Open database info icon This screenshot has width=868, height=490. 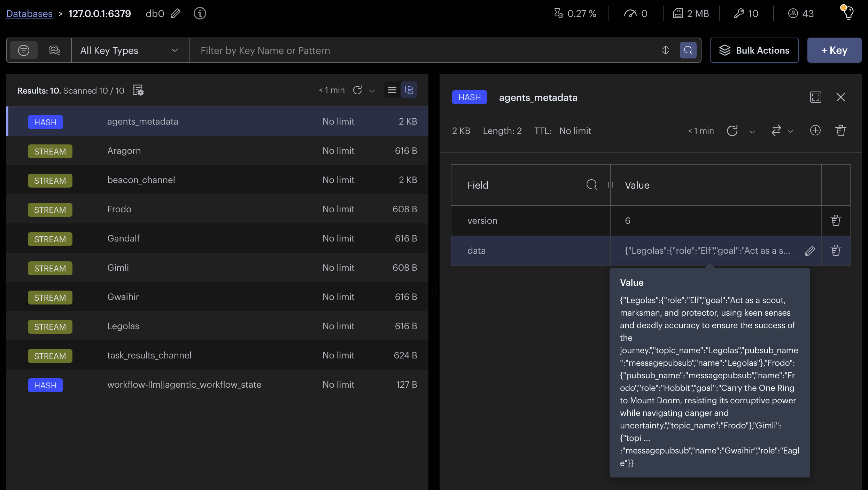pyautogui.click(x=200, y=14)
